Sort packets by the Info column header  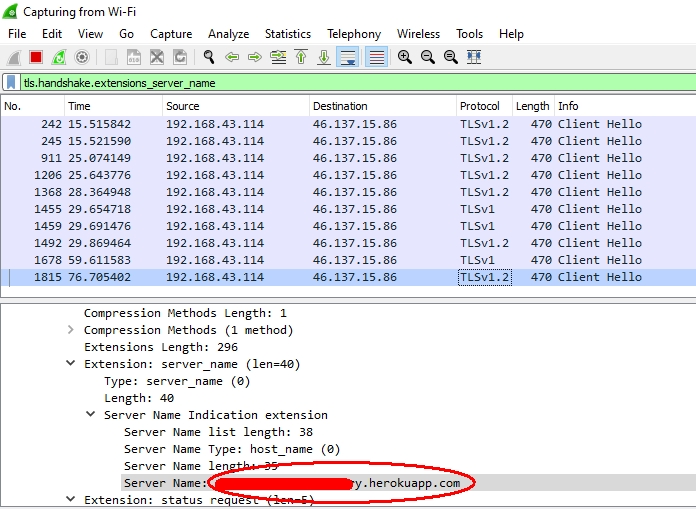click(x=625, y=106)
